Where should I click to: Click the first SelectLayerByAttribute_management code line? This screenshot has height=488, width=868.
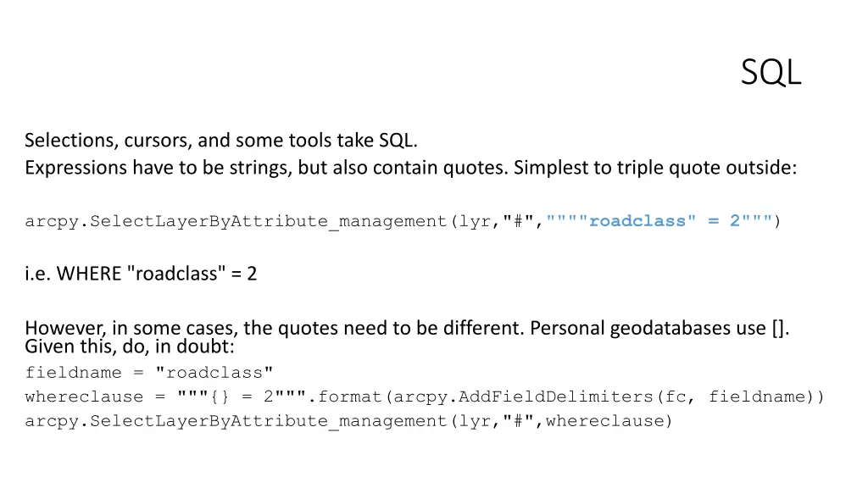403,221
